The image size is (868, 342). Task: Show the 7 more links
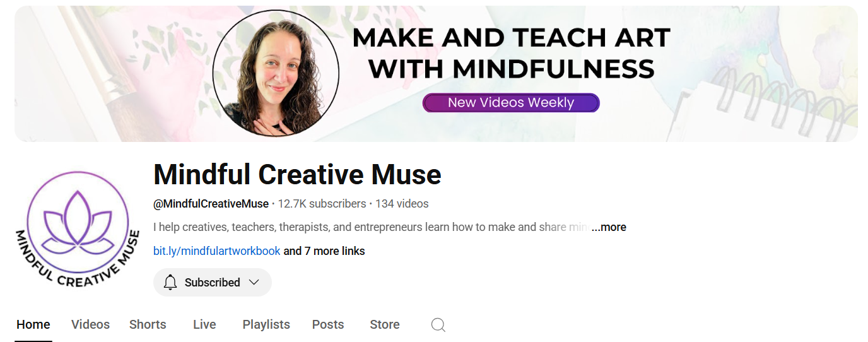324,251
